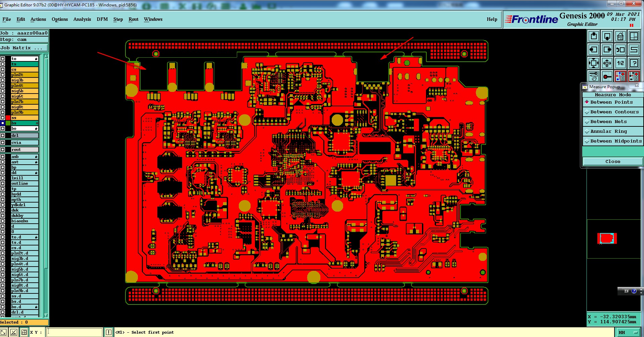Viewport: 644px width, 337px height.
Task: Click the pan left arrow icon
Action: [594, 50]
